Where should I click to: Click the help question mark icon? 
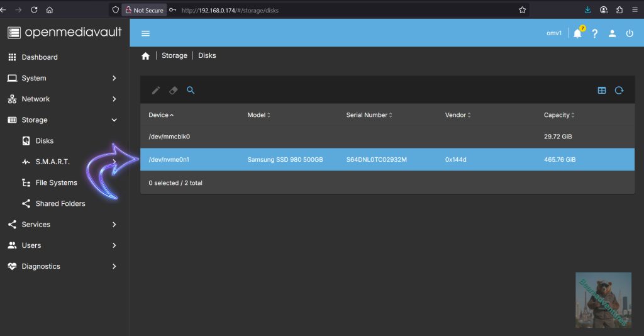(x=595, y=33)
